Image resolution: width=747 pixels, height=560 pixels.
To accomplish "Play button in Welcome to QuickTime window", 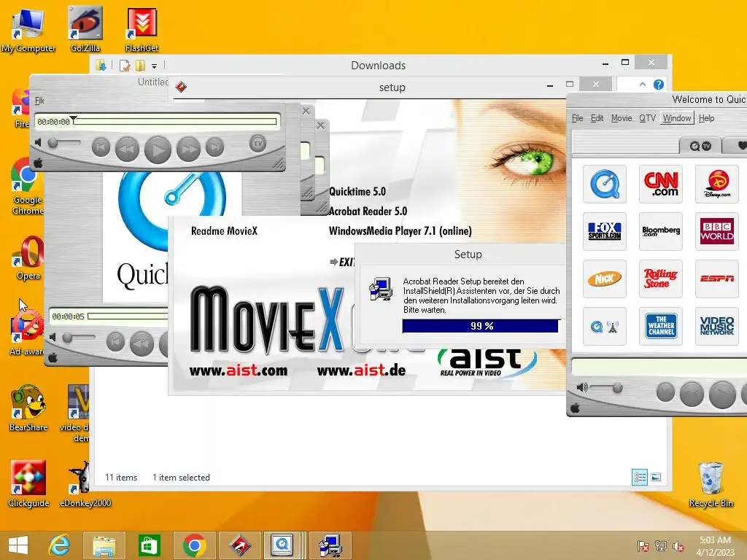I will (722, 394).
